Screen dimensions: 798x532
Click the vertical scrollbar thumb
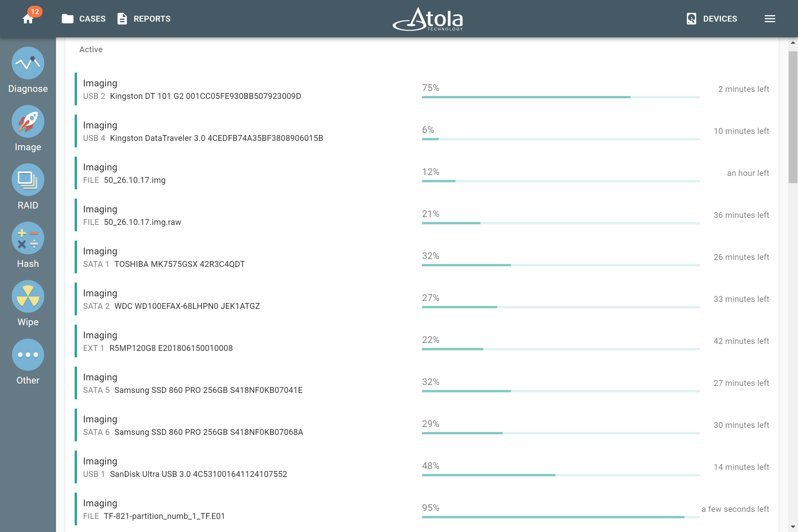click(x=793, y=117)
